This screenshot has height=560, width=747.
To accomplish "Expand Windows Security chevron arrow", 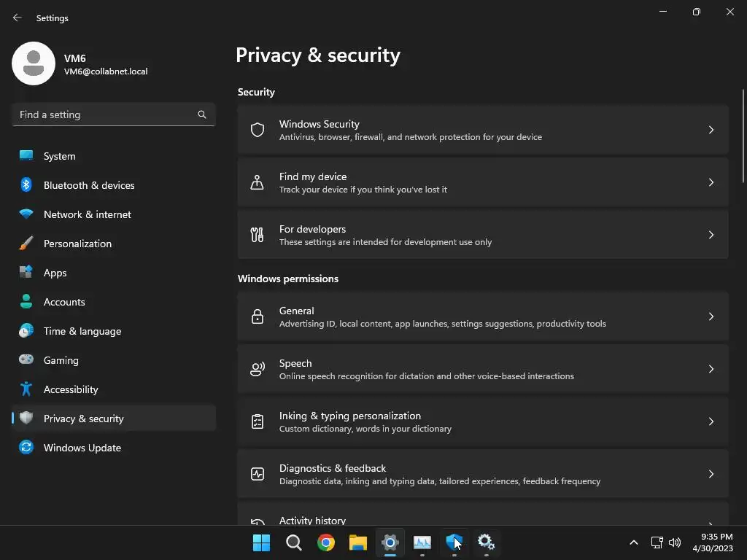I will 711,130.
